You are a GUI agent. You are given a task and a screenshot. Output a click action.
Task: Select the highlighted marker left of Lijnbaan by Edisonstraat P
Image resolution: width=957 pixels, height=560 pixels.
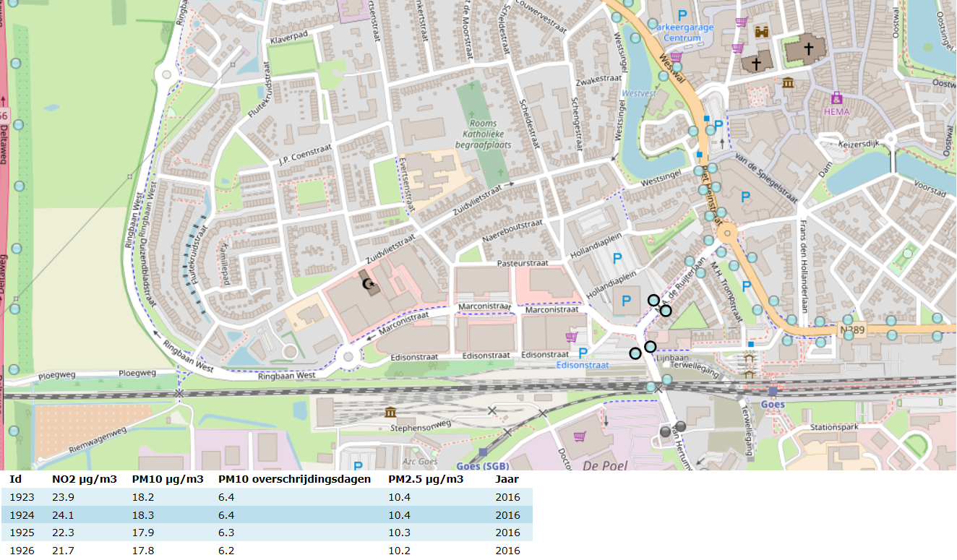pos(635,353)
